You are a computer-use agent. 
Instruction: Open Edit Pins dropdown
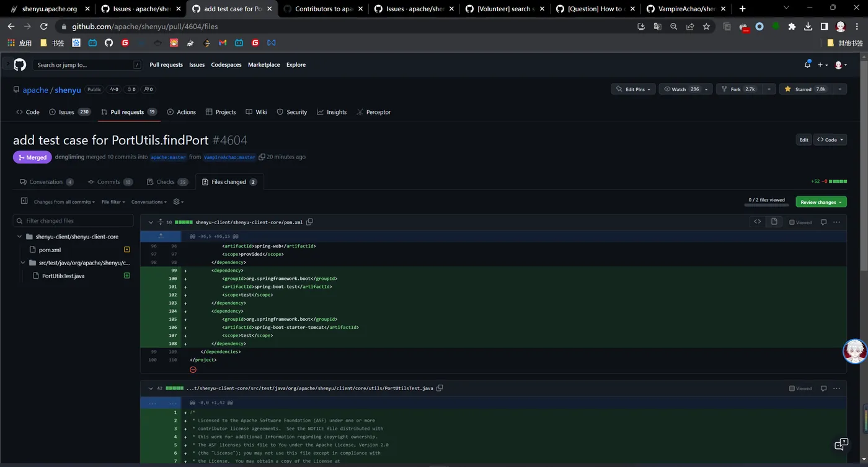(x=633, y=89)
